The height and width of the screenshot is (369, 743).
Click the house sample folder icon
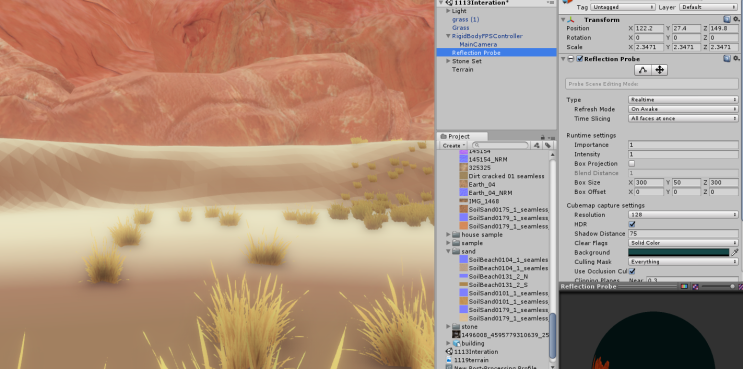point(456,235)
